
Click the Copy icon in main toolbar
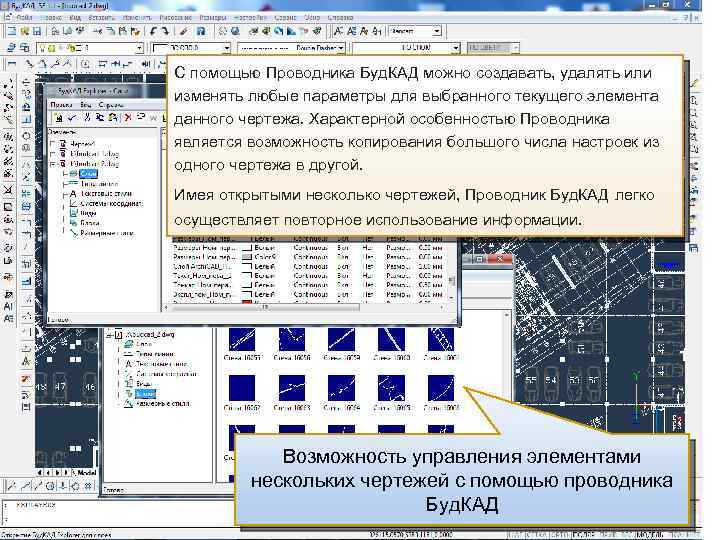[111, 31]
